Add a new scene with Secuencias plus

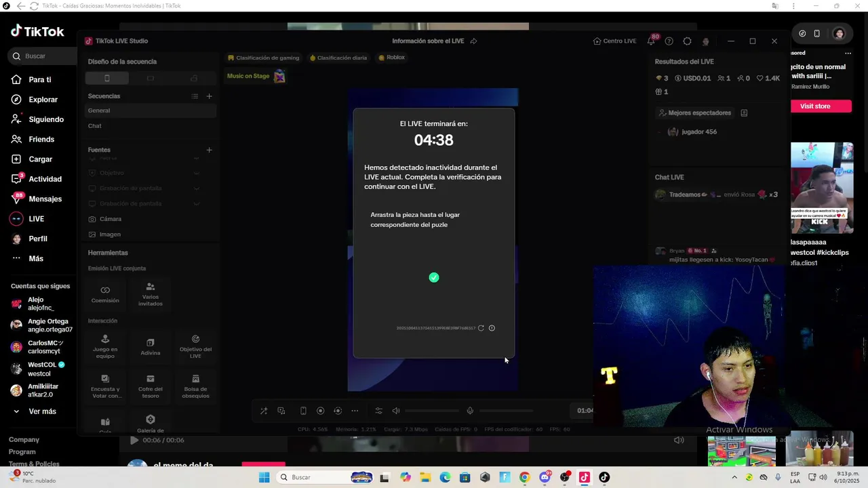(209, 96)
